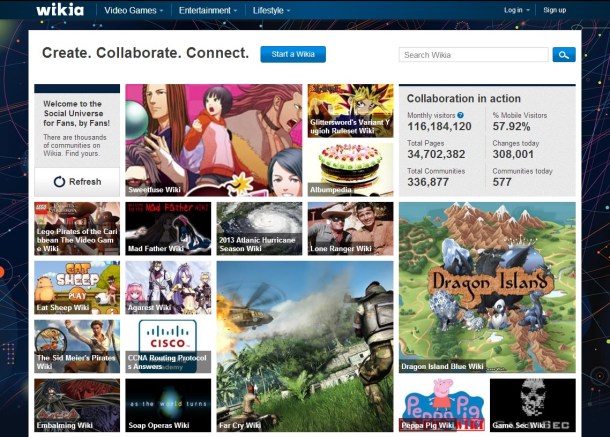
Task: Click the Sign up link
Action: [x=555, y=10]
